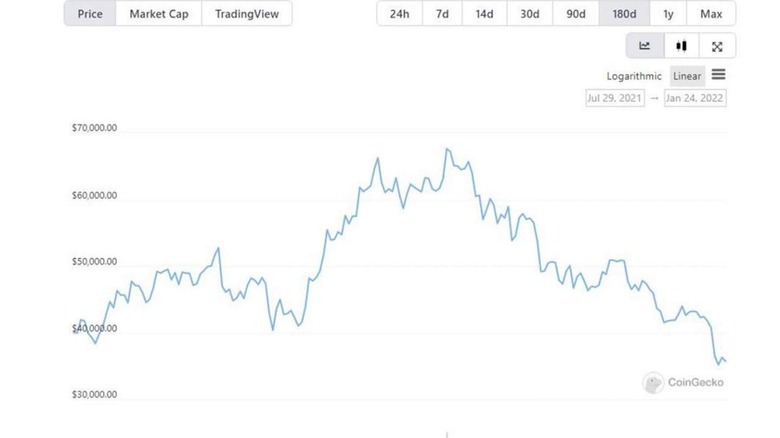The height and width of the screenshot is (438, 780).
Task: Select the 180d range button
Action: pos(624,14)
